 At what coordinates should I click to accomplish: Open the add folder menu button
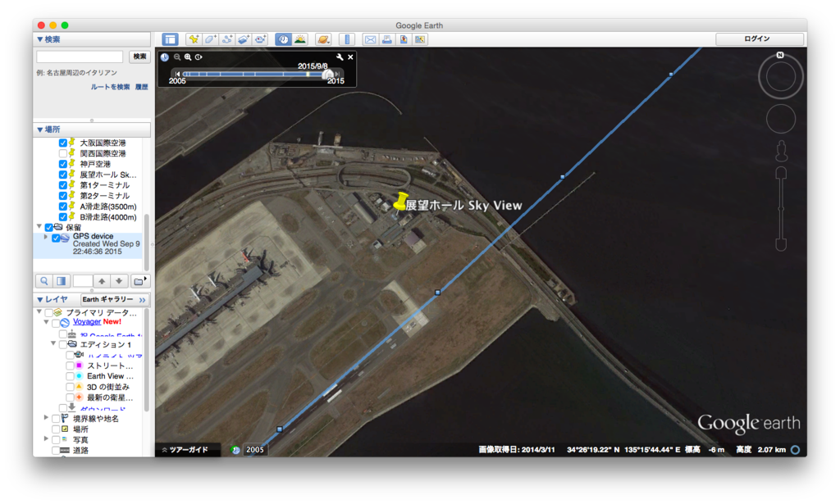[x=139, y=281]
